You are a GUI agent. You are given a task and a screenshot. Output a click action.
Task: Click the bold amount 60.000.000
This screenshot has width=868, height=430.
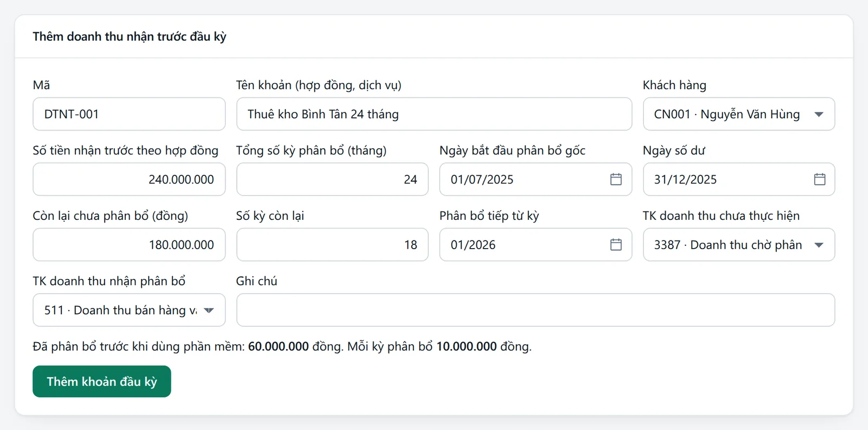tap(278, 346)
